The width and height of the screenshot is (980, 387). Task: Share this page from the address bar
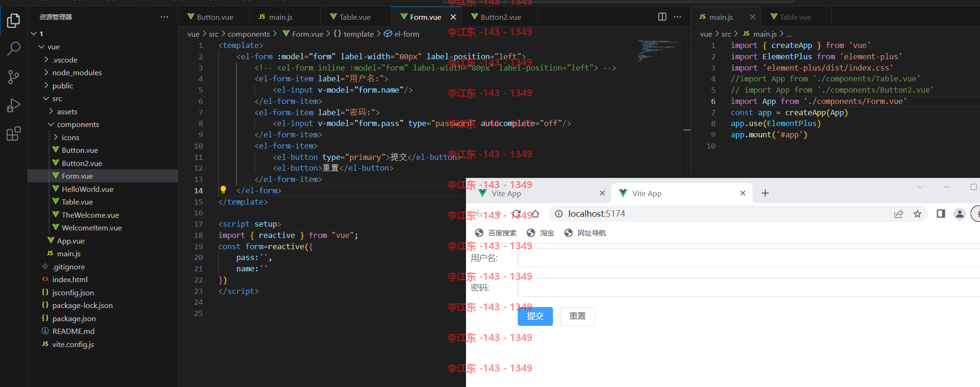point(899,214)
